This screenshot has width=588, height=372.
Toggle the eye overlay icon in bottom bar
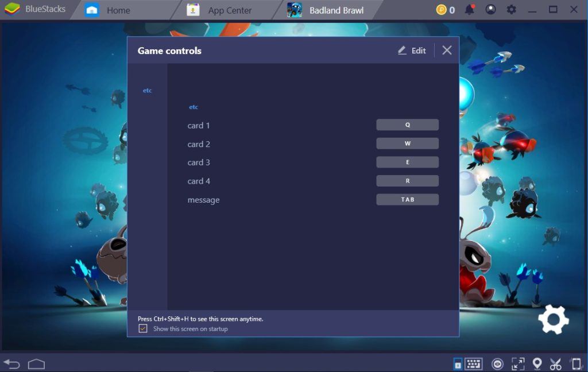click(497, 364)
